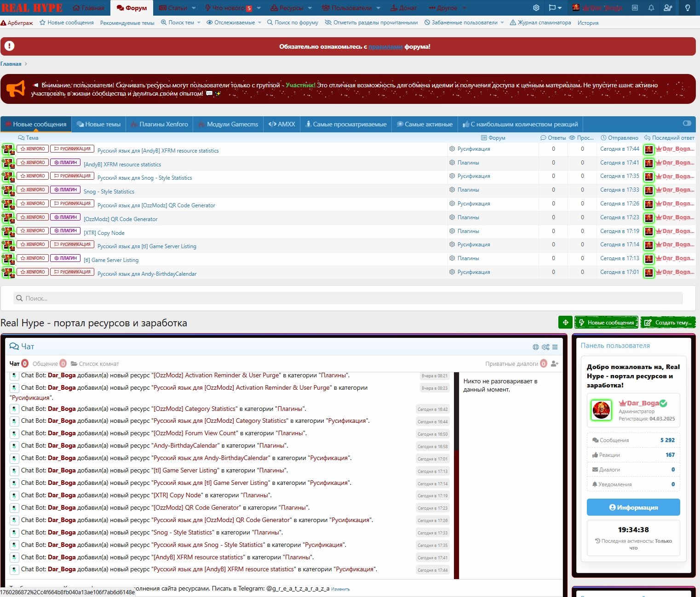This screenshot has width=700, height=597.
Task: Click the green move arrows button
Action: point(565,323)
